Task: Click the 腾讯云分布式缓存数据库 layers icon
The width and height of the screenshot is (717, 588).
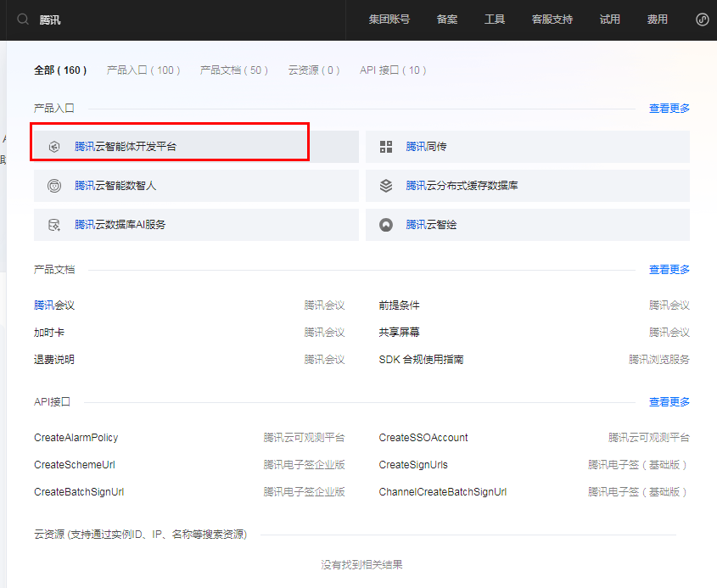Action: [386, 186]
